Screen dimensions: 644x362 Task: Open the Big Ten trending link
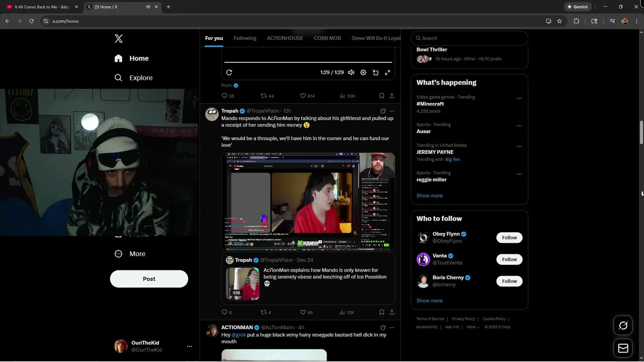452,159
